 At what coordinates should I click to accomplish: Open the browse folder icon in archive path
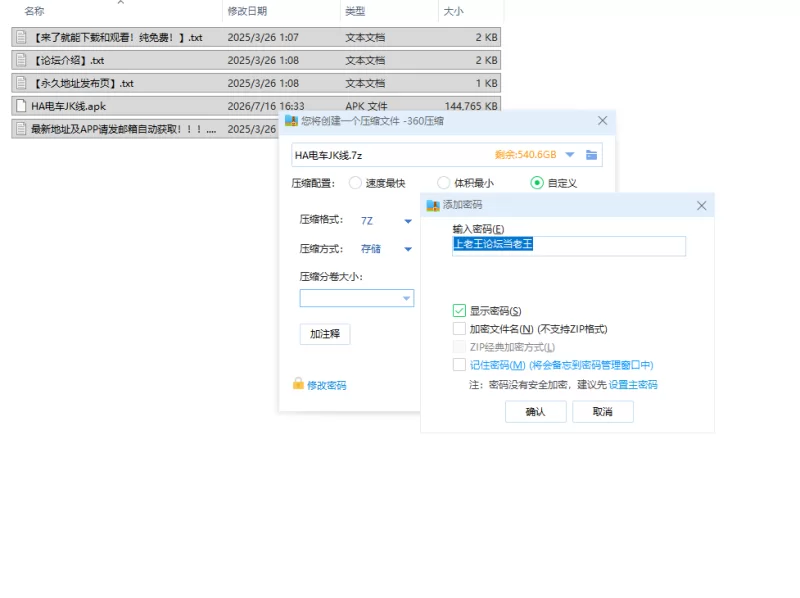[x=591, y=155]
